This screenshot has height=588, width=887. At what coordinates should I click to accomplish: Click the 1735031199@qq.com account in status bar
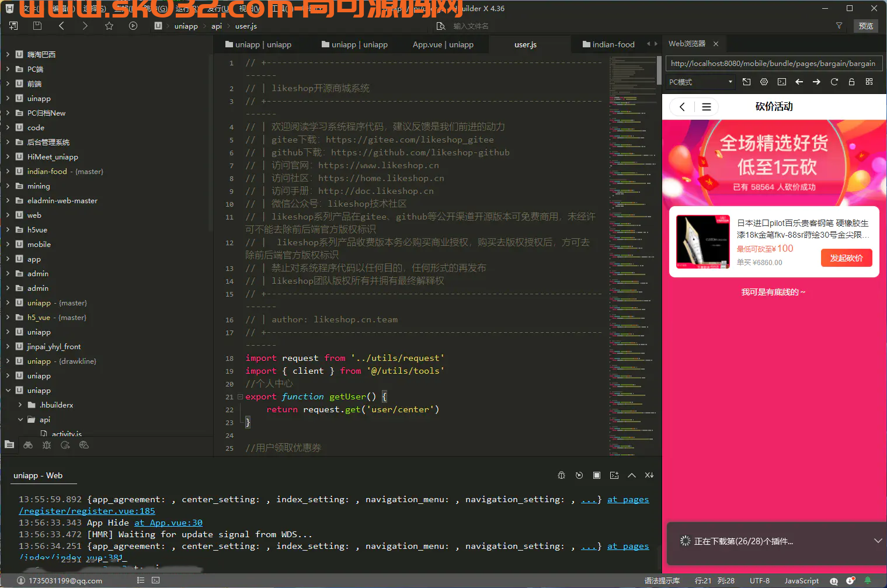click(x=60, y=580)
